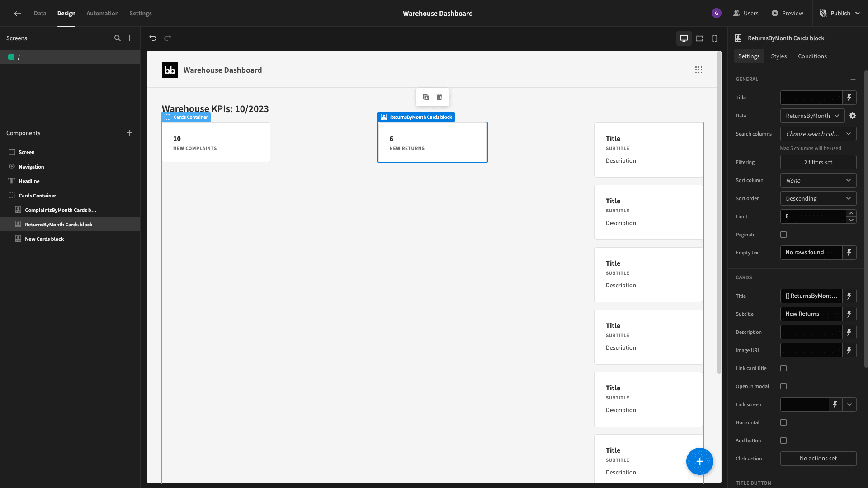
Task: Click the 2 filters set button
Action: 818,162
